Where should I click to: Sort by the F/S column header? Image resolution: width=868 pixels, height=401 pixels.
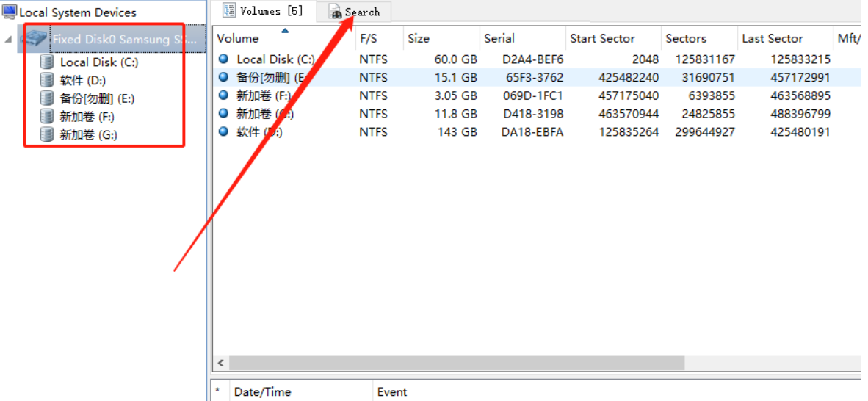click(x=379, y=38)
